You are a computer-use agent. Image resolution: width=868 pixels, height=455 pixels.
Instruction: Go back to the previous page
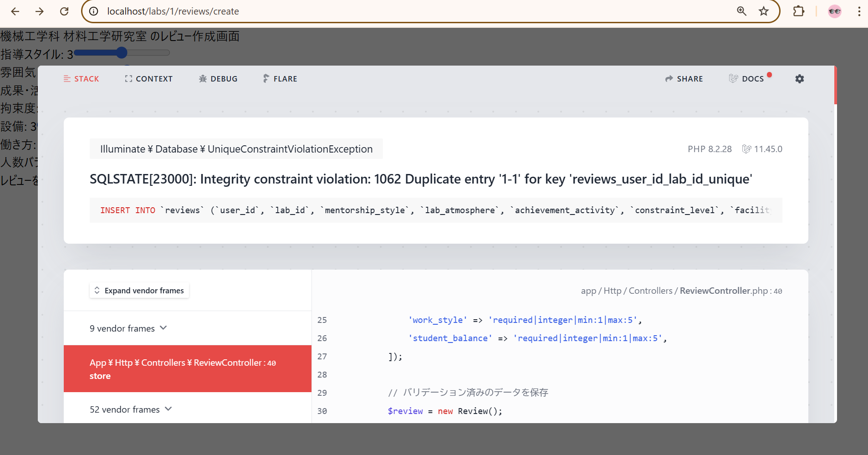tap(15, 11)
